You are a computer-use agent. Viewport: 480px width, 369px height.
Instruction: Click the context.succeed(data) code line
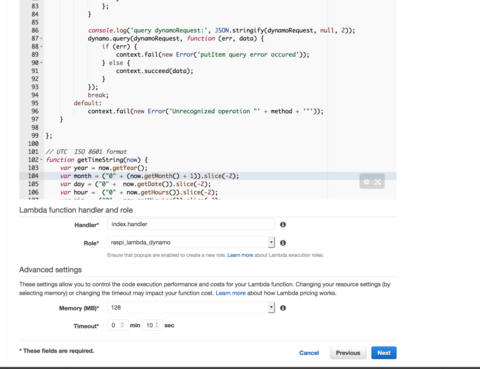155,71
